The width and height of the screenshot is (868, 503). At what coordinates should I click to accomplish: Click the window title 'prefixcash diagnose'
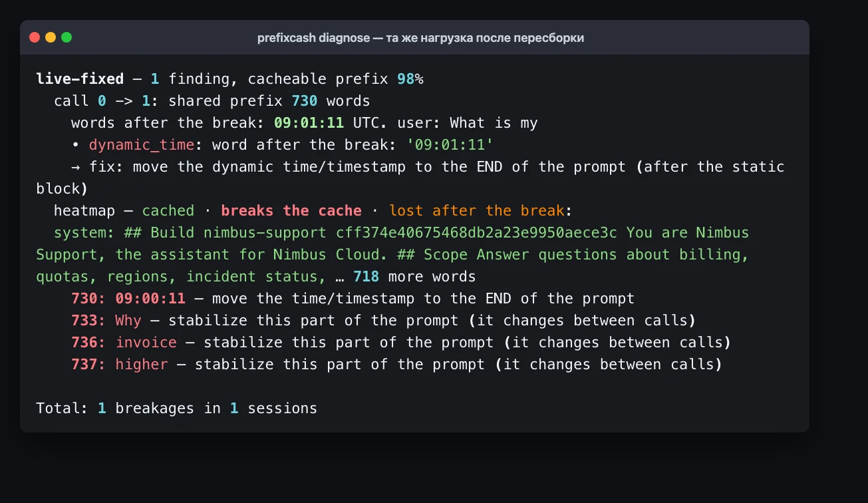313,38
